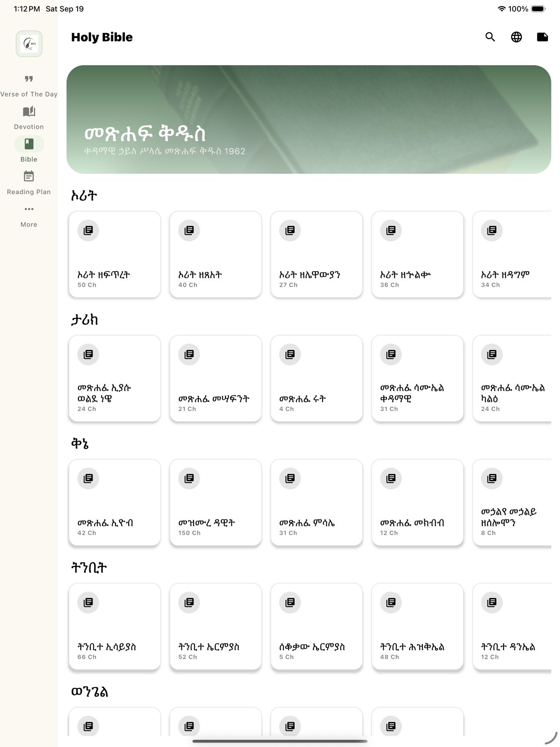Open the Devotion tab
Viewport: 560px width, 747px height.
point(29,118)
